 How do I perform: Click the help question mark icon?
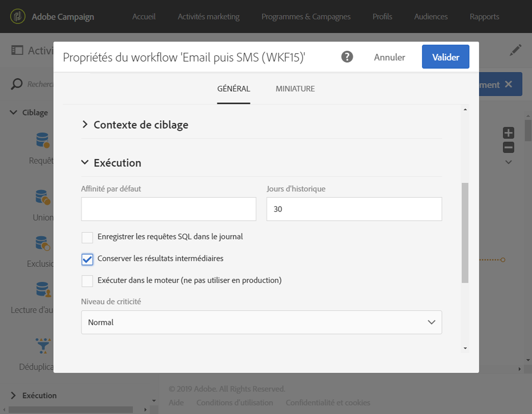tap(347, 57)
